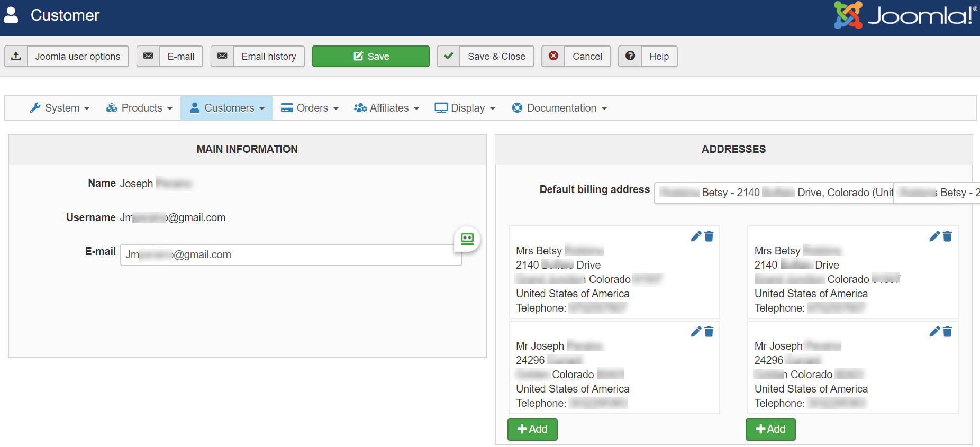The height and width of the screenshot is (447, 980).
Task: Click the password manager icon beside E-mail field
Action: tap(467, 239)
